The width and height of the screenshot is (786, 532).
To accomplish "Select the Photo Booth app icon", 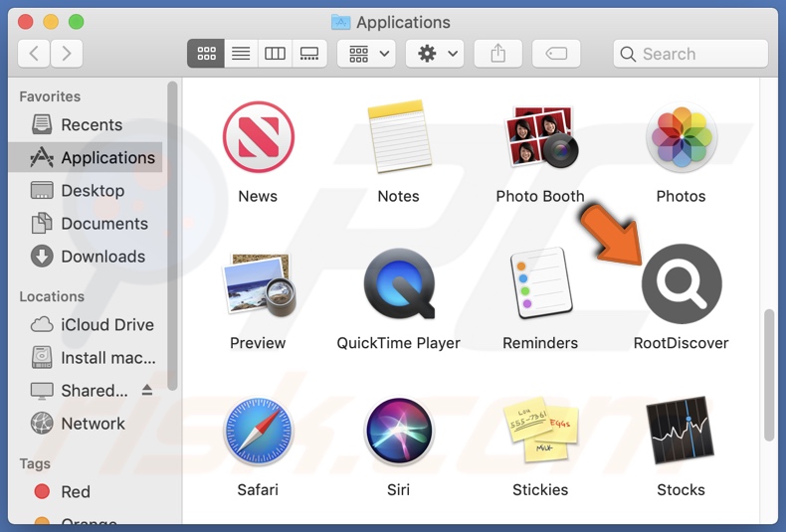I will pyautogui.click(x=540, y=137).
